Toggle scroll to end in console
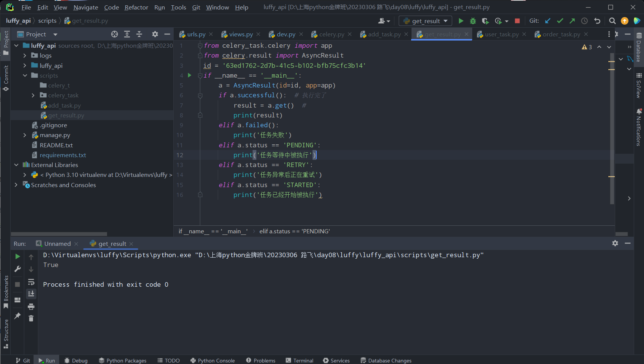Screen dimensions: 644x364 [x=31, y=294]
